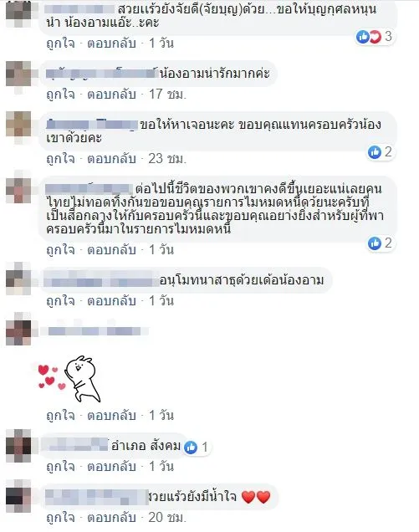Click ตอบกลับ under อนุโมทนาสาธุ comment

111,300
